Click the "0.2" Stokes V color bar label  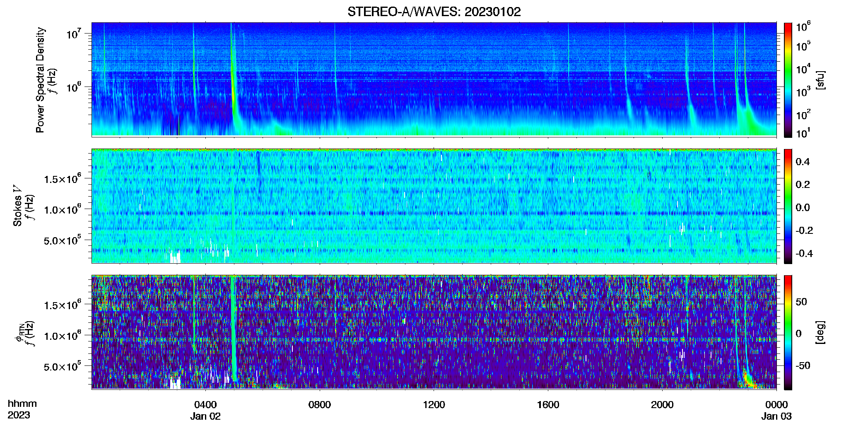click(x=803, y=185)
